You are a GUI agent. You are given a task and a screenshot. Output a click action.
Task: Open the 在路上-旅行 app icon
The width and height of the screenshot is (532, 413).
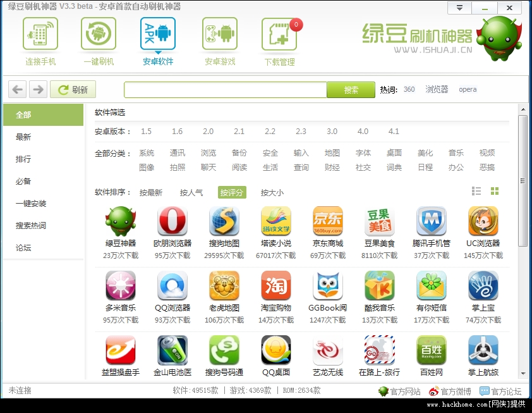click(379, 350)
